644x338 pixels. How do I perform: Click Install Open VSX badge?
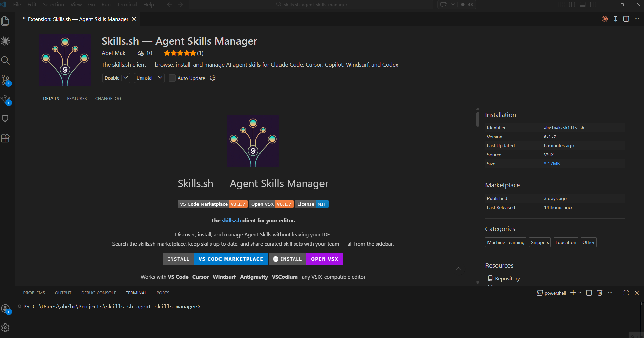point(306,259)
